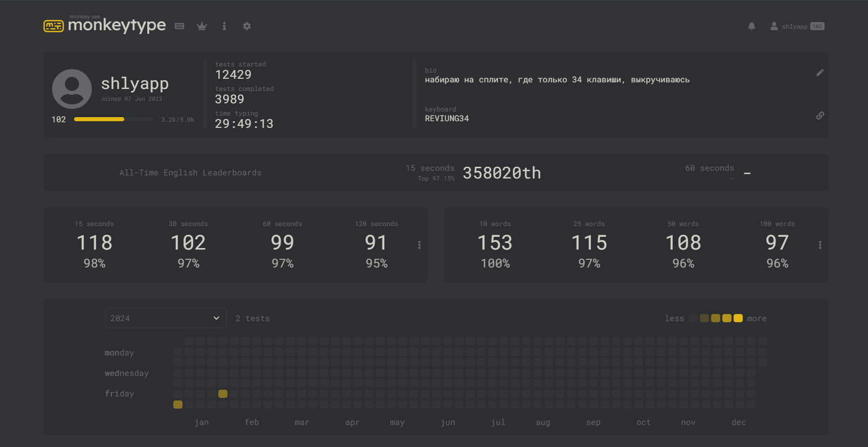
Task: Click the darkest legend swatch beside less
Action: [693, 318]
